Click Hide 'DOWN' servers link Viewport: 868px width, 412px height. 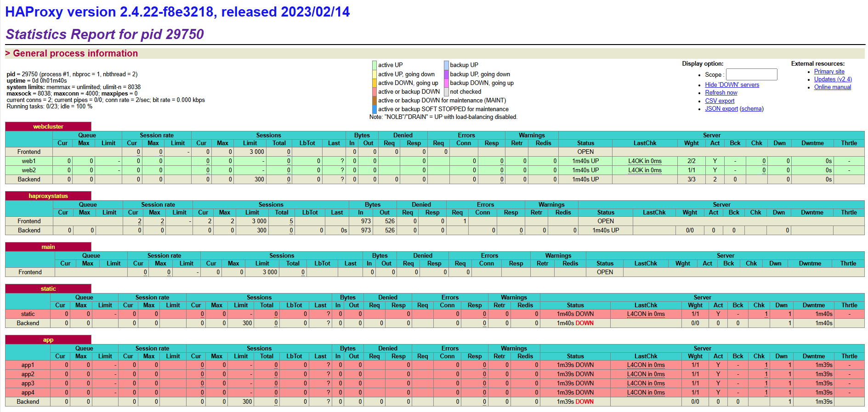click(x=732, y=85)
